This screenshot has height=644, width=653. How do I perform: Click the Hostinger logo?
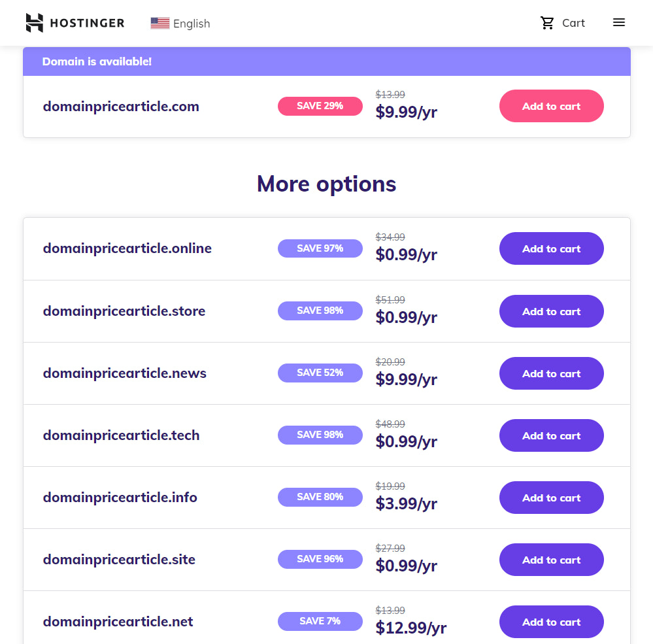point(75,22)
